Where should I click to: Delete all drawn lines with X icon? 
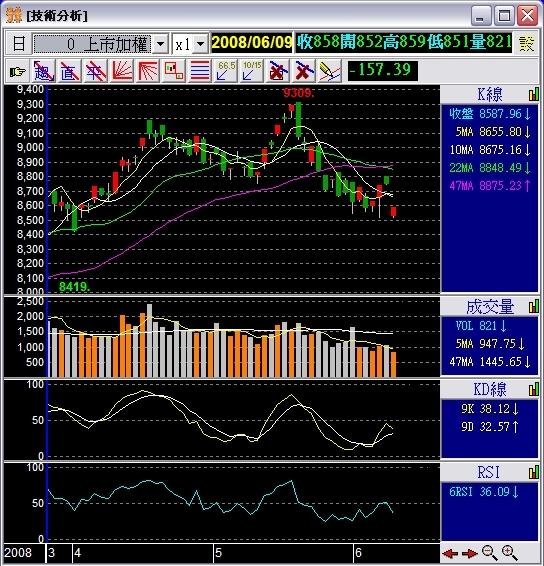pyautogui.click(x=304, y=71)
